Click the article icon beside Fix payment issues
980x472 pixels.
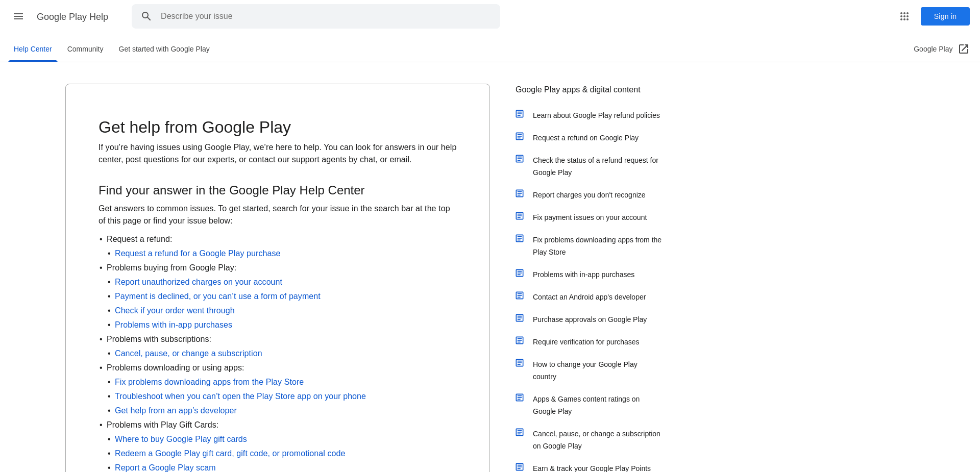(520, 216)
